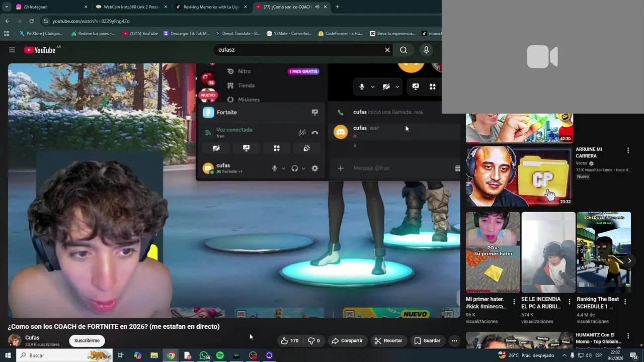Open WhatsApp from the taskbar
Screen dimensions: 644x362
204,355
